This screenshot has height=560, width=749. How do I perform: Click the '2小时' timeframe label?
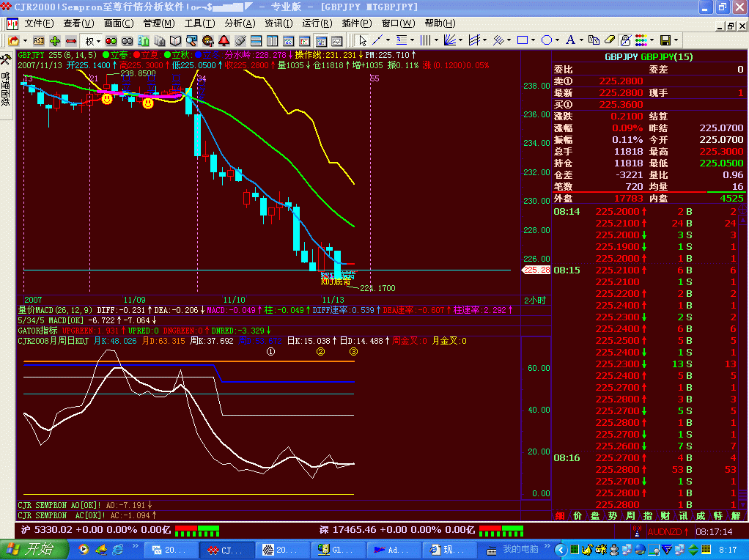coord(534,301)
